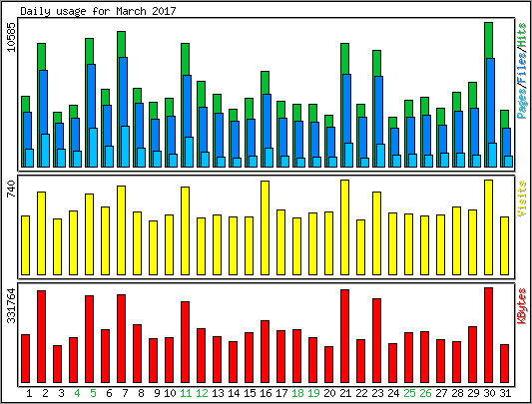Click the red KBytes bar for day 11

[x=186, y=342]
